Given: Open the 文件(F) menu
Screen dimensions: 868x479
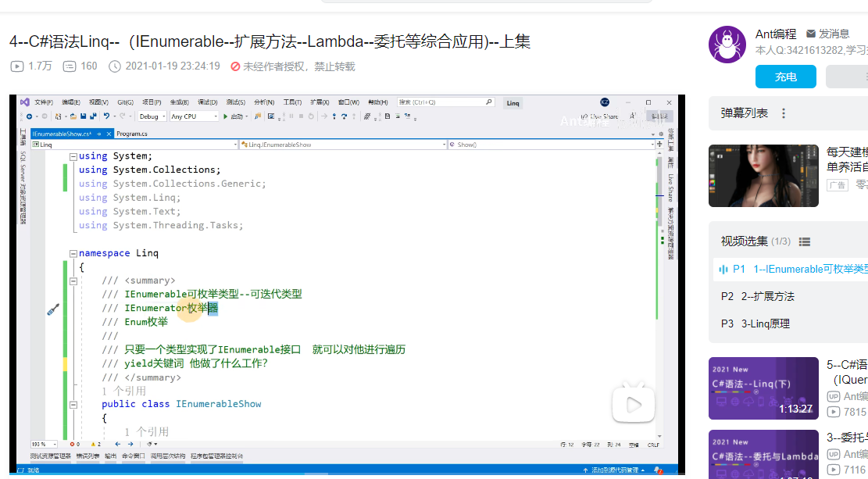Looking at the screenshot, I should (x=44, y=102).
